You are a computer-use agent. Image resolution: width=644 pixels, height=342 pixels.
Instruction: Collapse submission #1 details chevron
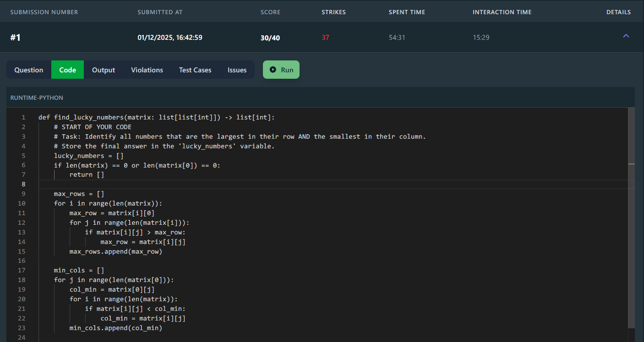point(626,36)
